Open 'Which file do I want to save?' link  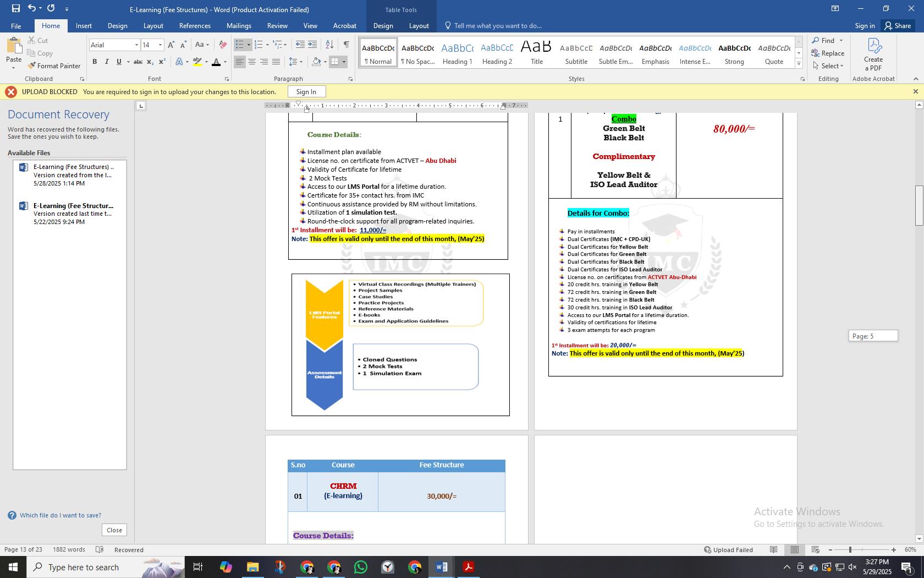pos(61,515)
